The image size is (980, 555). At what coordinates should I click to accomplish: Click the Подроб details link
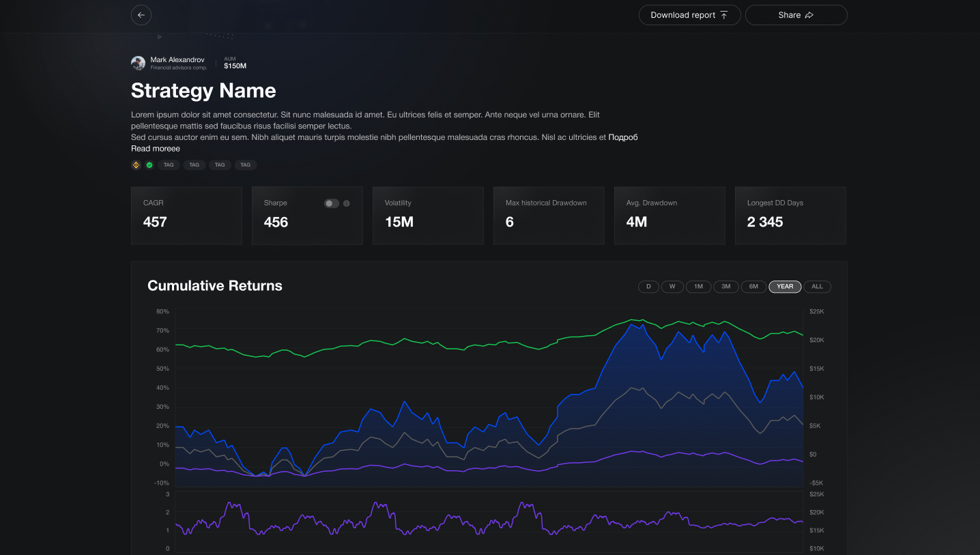623,137
